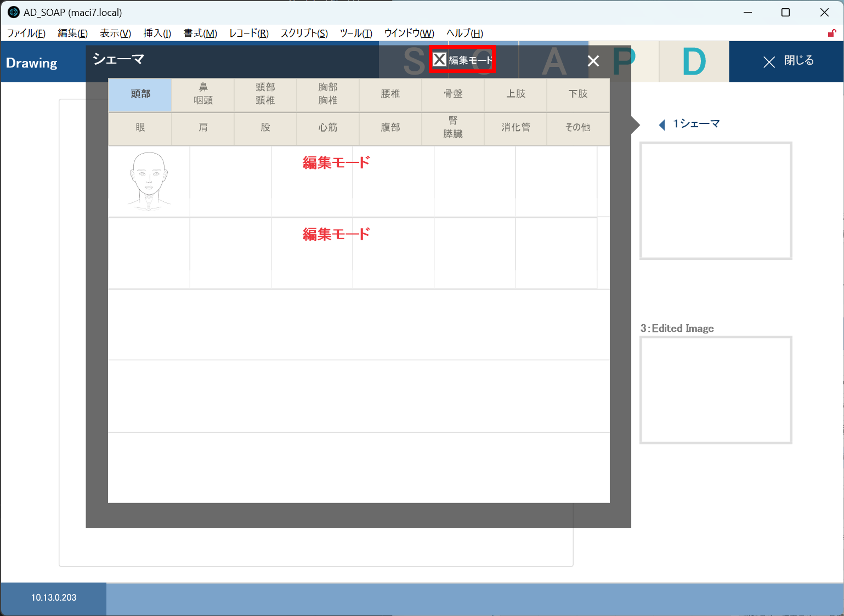Open the ファイル menu
The image size is (844, 616).
(26, 34)
